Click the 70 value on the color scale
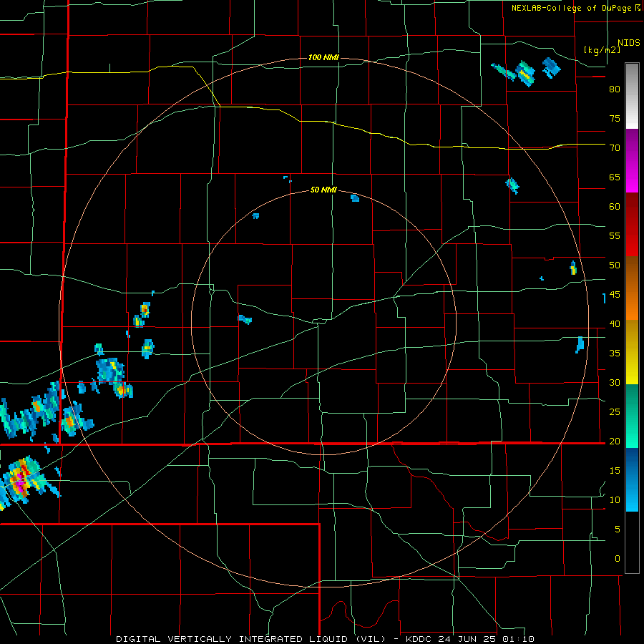Screen dimensions: 644x644 click(615, 147)
